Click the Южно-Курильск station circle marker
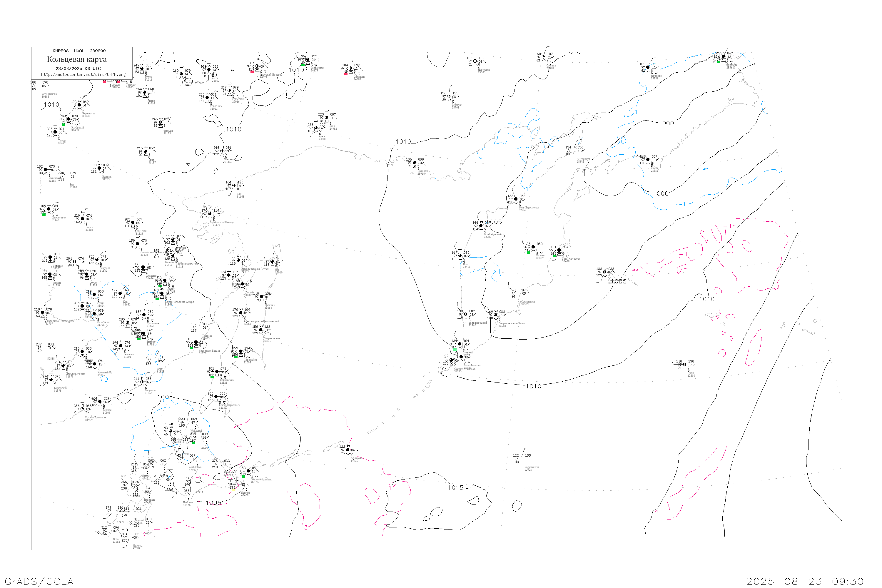882x588 pixels. point(248,471)
